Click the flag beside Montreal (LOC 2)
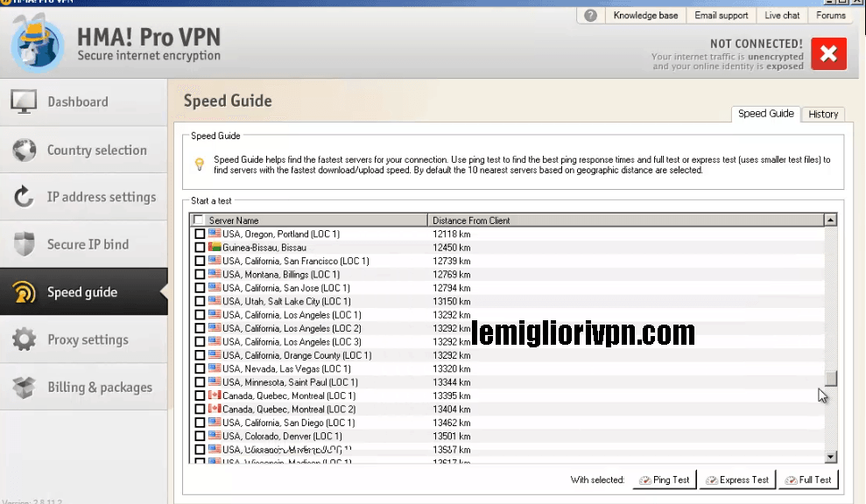 (215, 409)
